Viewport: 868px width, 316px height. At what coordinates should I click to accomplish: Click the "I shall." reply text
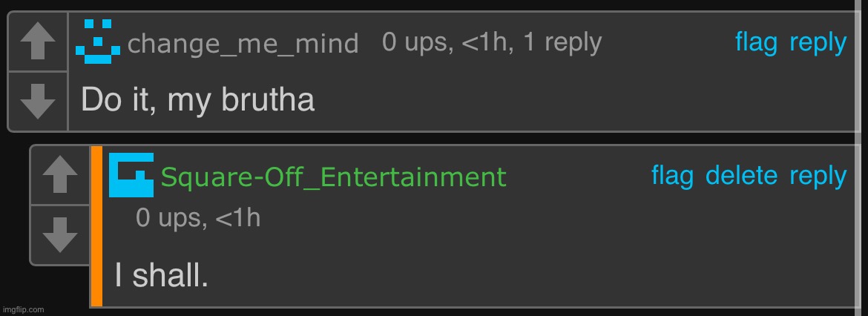pyautogui.click(x=161, y=277)
